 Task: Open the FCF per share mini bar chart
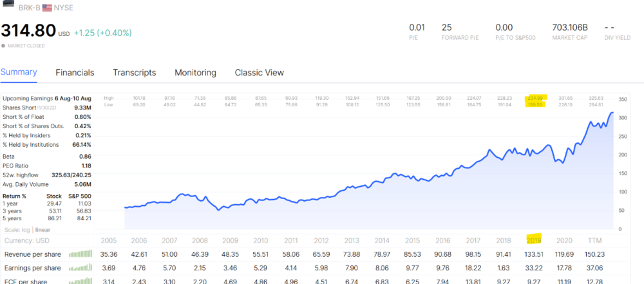(80, 281)
